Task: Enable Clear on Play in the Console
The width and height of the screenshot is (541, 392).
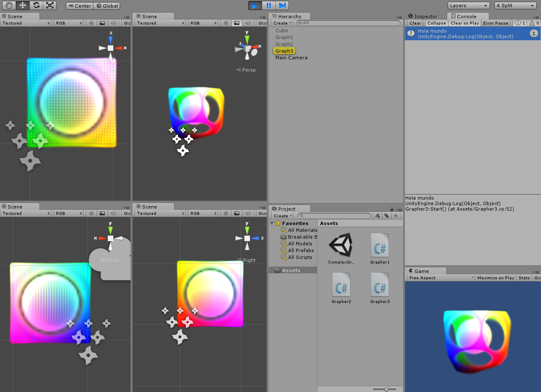Action: coord(464,23)
